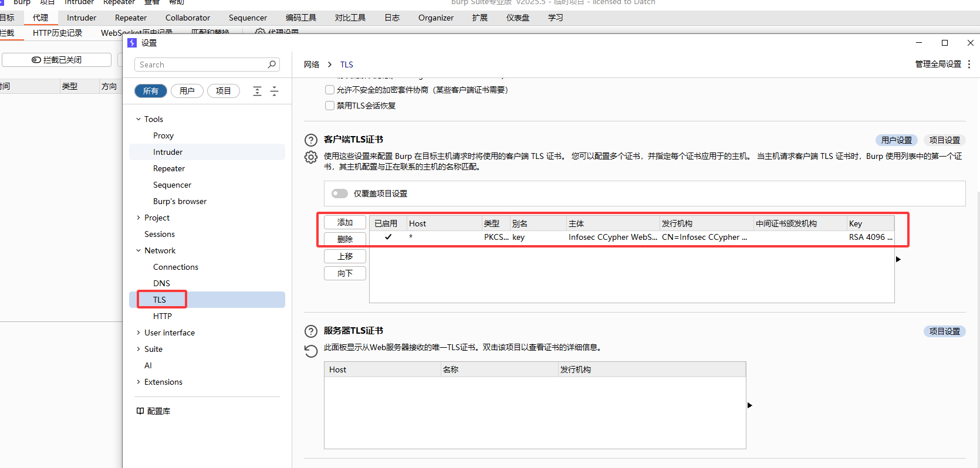980x468 pixels.
Task: Expand all settings tree sections icon
Action: (x=257, y=91)
